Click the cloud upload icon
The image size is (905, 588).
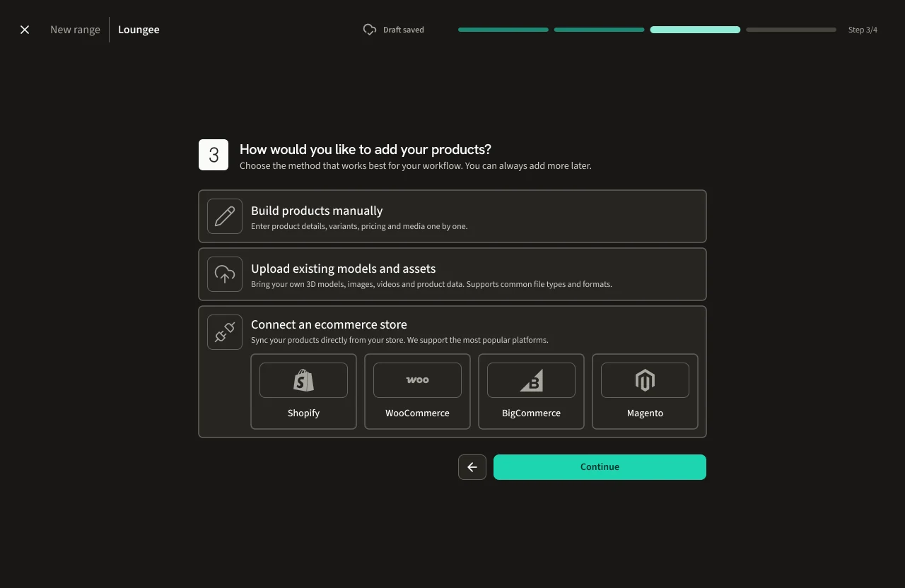click(x=225, y=274)
